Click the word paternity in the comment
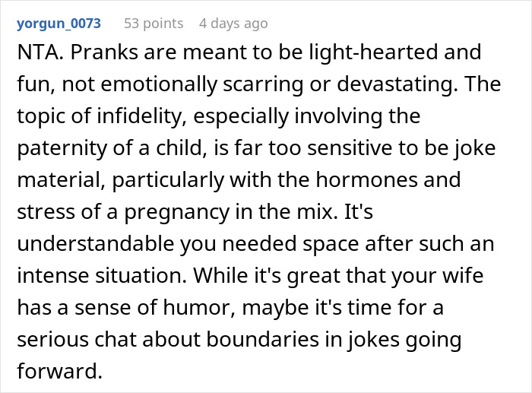 (62, 148)
